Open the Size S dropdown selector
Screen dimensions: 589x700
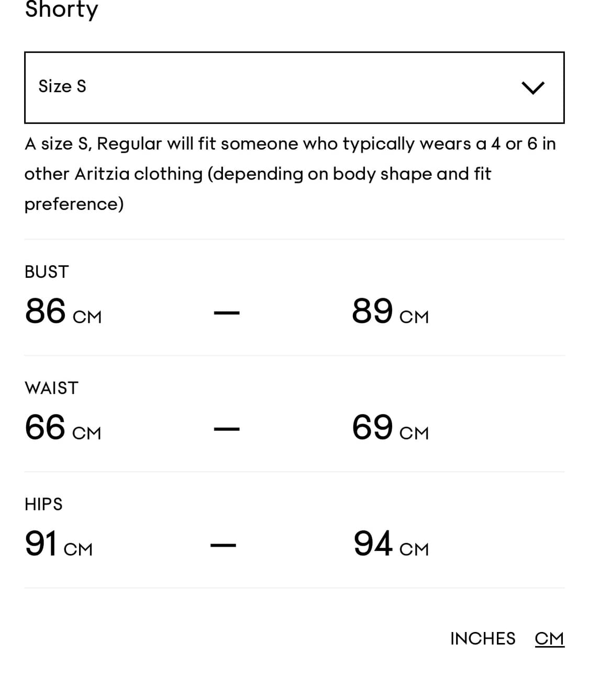(294, 87)
